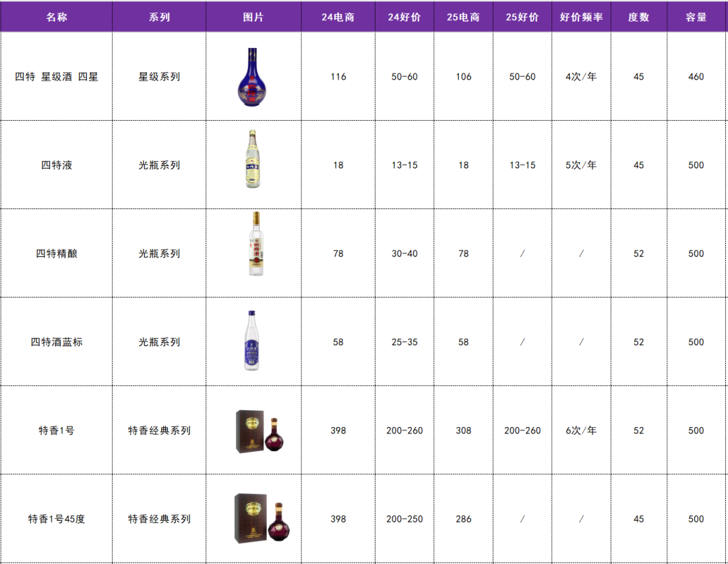The height and width of the screenshot is (564, 728).
Task: Click the cell 四特 星级酒 四星
Action: (x=57, y=77)
